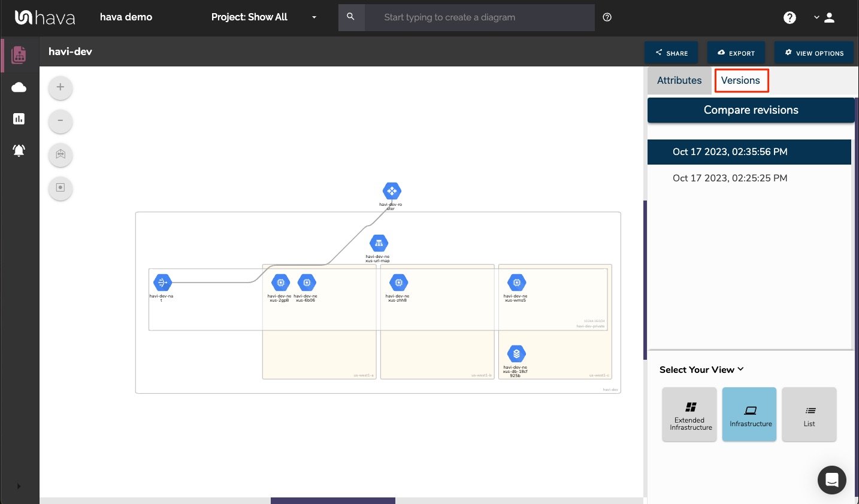The width and height of the screenshot is (859, 504).
Task: Collapse the Select Your View section
Action: [740, 369]
